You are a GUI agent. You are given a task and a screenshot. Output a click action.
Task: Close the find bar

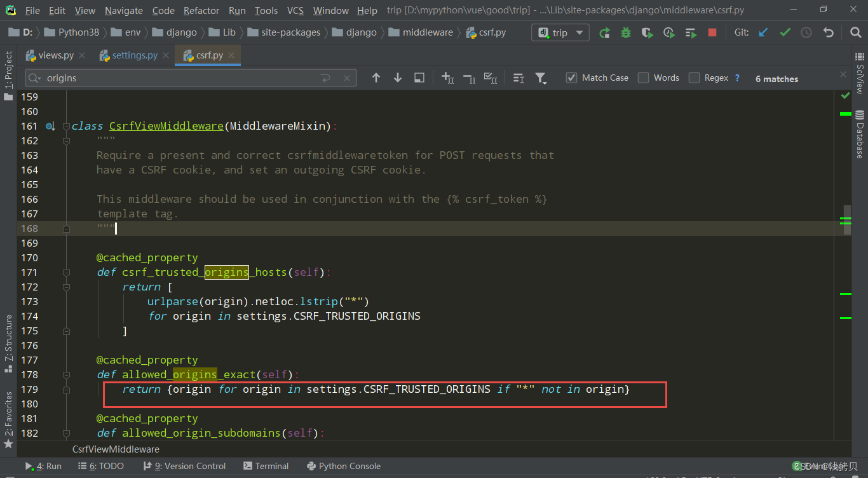843,74
